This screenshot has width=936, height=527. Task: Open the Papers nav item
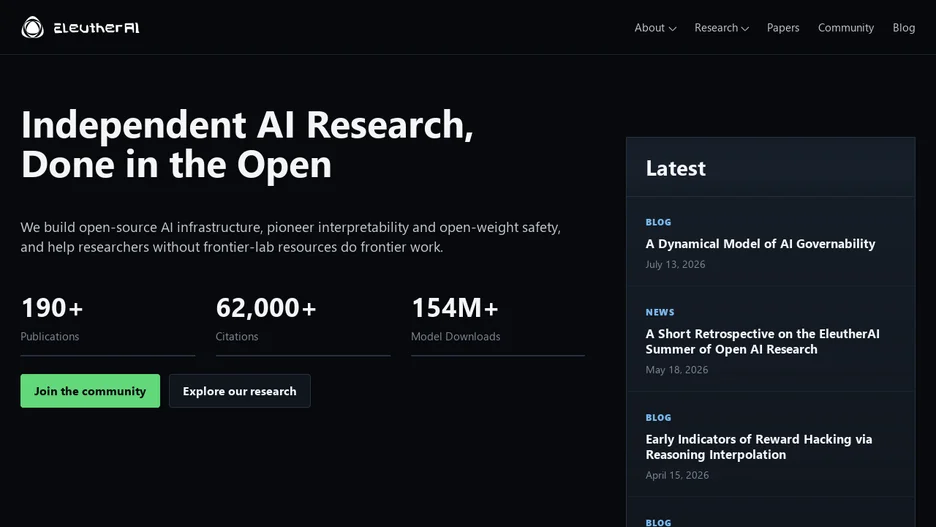tap(783, 28)
